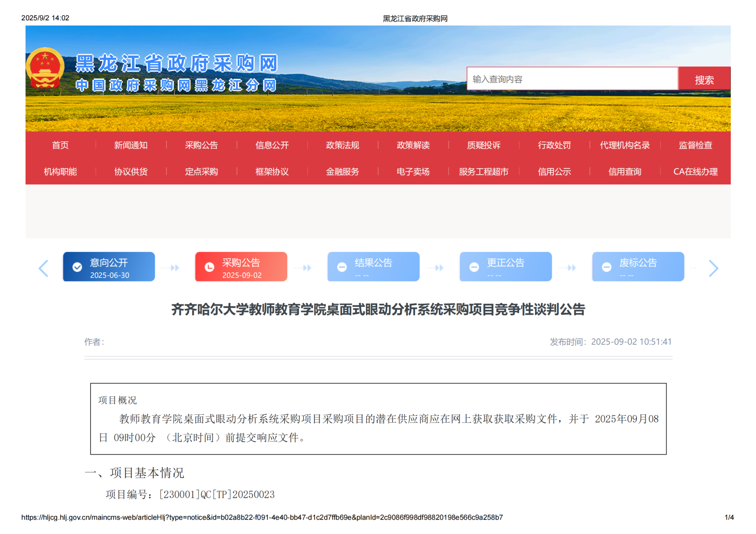Go to 政策法规 menu
The height and width of the screenshot is (534, 756).
click(342, 145)
